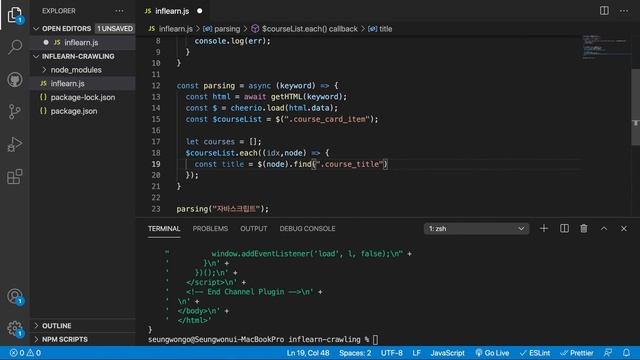
Task: Click UTF-8 encoding status item
Action: 391,353
